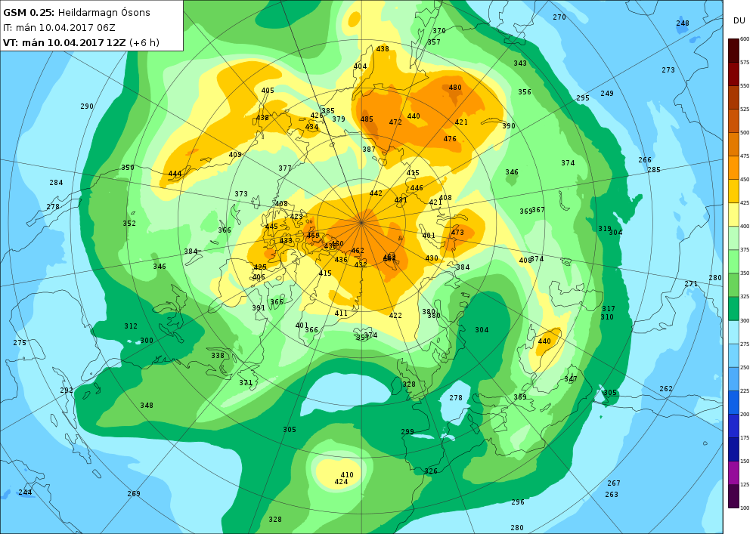Image resolution: width=756 pixels, height=534 pixels.
Task: Click the 100 label at the legend bottom
Action: coord(745,508)
